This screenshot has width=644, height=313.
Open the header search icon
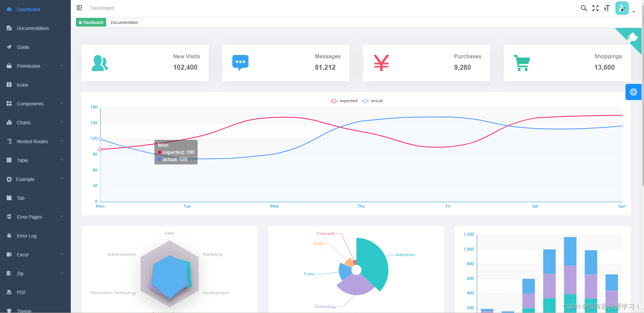click(584, 8)
